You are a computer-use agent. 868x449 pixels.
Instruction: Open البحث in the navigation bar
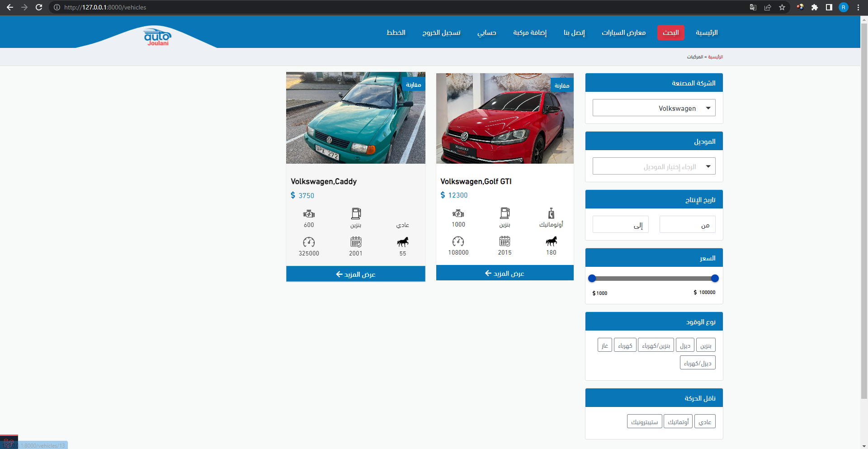click(x=670, y=33)
